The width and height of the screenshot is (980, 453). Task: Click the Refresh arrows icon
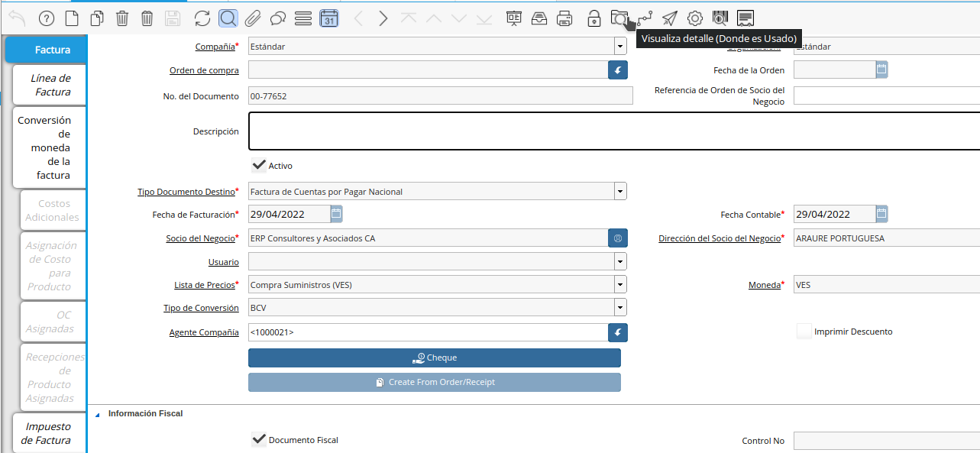pos(202,18)
